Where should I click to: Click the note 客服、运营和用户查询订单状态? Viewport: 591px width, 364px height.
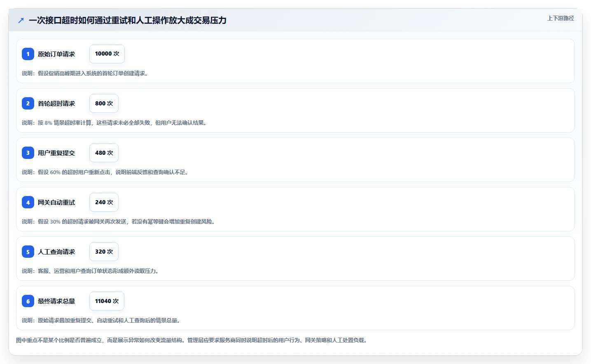pyautogui.click(x=90, y=271)
